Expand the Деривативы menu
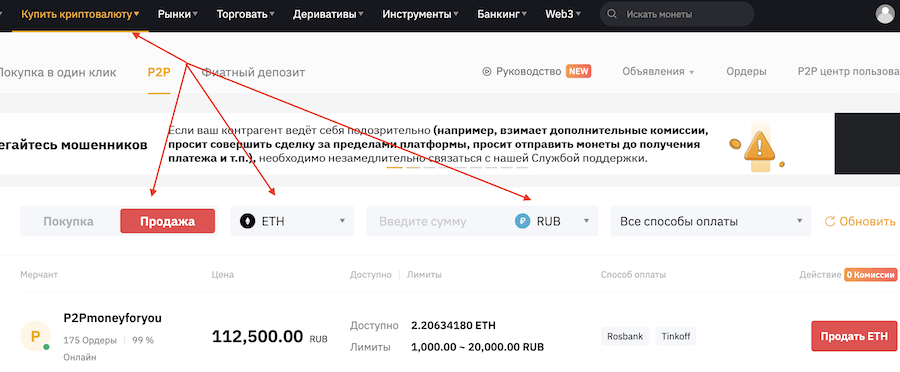Screen dimensions: 900x372 tap(328, 14)
